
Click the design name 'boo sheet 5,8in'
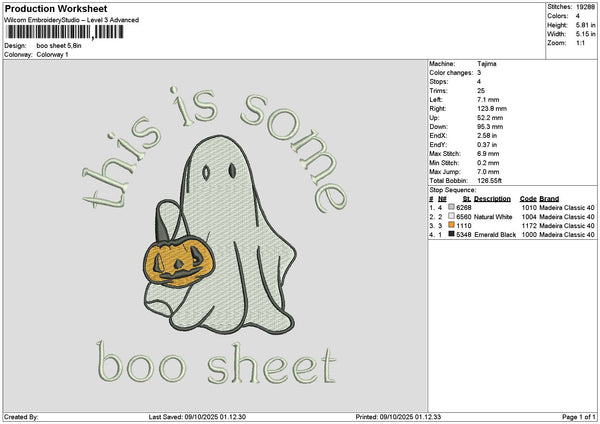click(x=59, y=46)
